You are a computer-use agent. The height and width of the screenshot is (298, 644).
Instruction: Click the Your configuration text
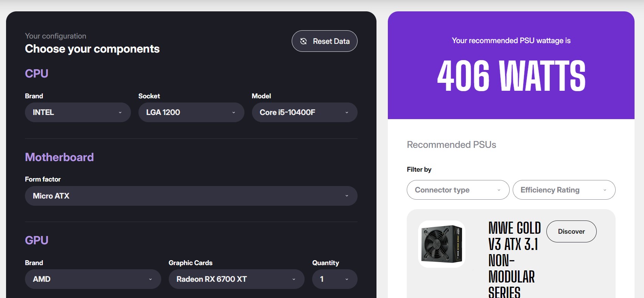tap(56, 36)
